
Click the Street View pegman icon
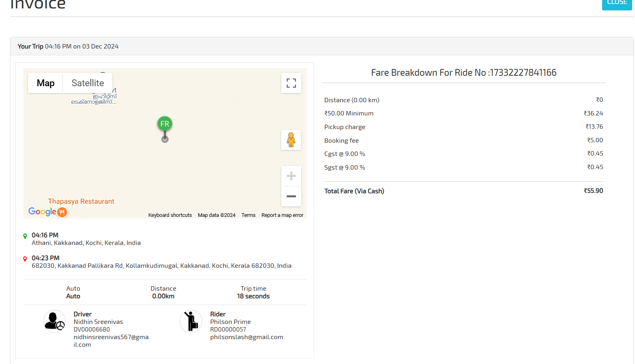[291, 140]
